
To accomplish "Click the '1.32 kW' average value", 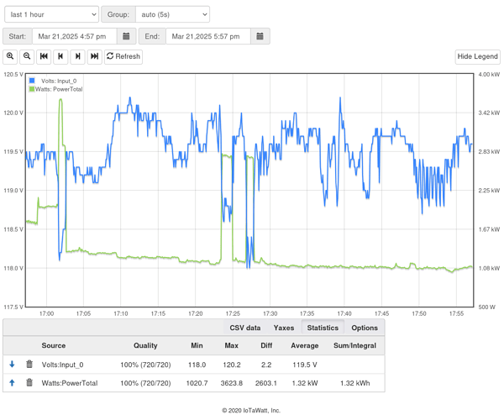I will tap(305, 383).
